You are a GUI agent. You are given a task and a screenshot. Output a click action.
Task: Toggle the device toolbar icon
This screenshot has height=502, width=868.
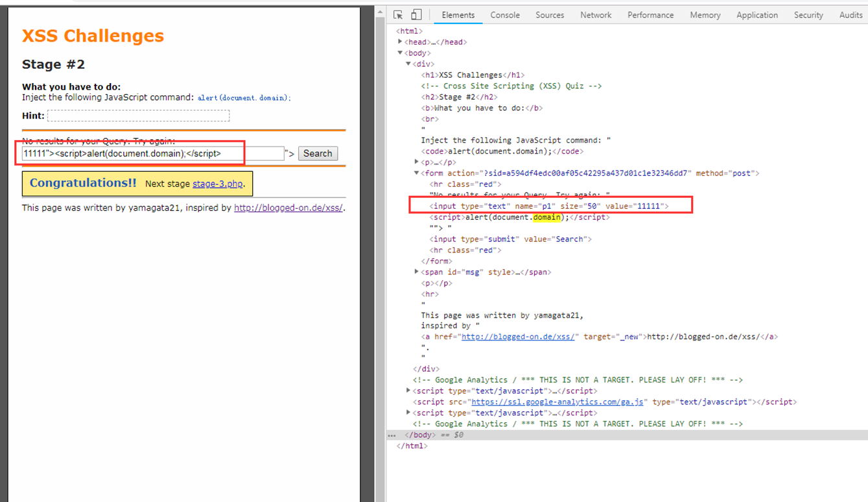point(416,15)
